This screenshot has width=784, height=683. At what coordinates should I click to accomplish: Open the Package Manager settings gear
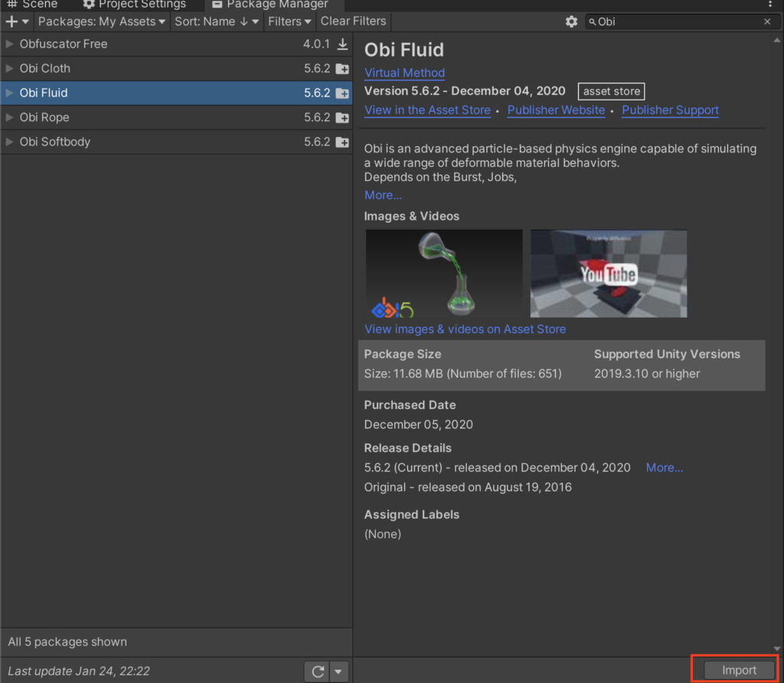click(x=571, y=21)
